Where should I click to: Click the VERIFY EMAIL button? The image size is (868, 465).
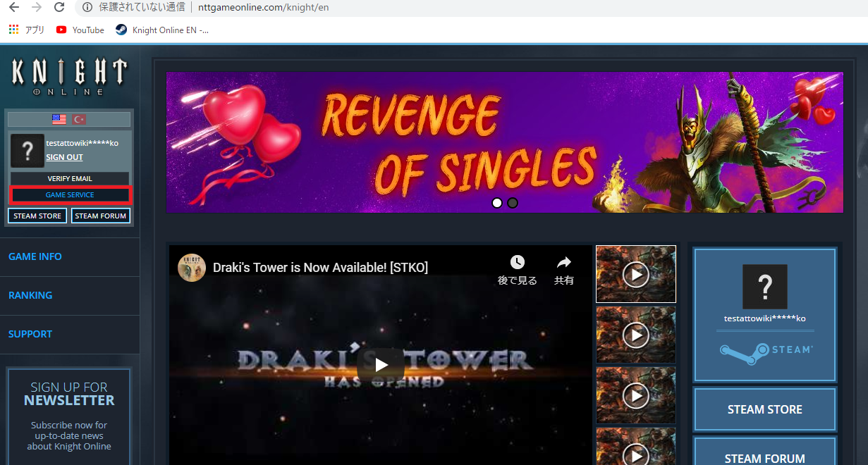pyautogui.click(x=70, y=178)
